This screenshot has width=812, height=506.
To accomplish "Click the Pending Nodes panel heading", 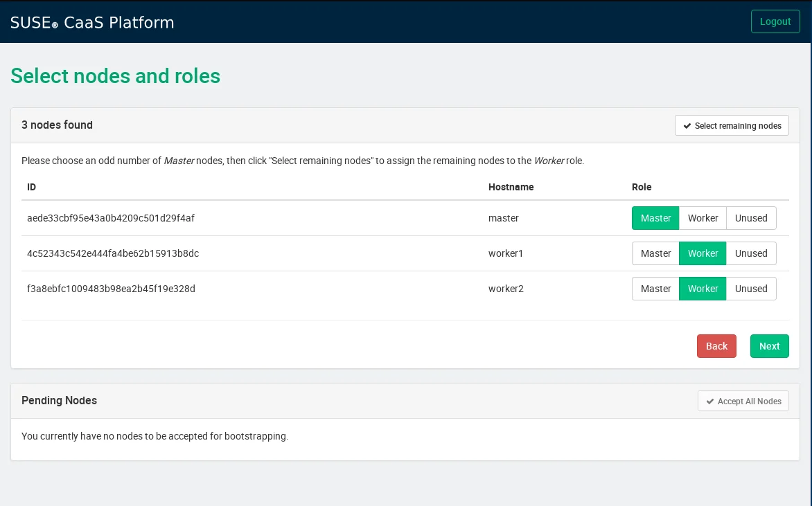I will coord(60,401).
